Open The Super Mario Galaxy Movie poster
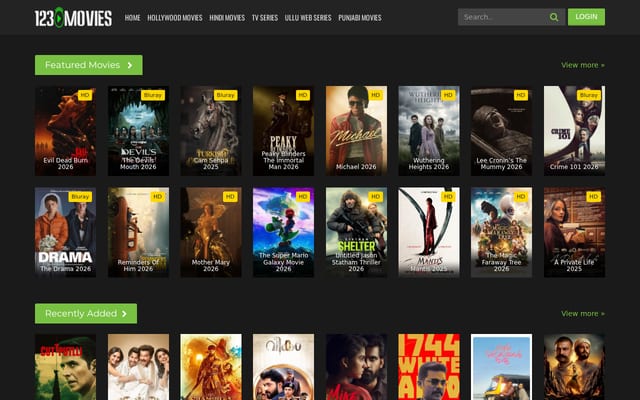This screenshot has width=640, height=400. point(283,232)
